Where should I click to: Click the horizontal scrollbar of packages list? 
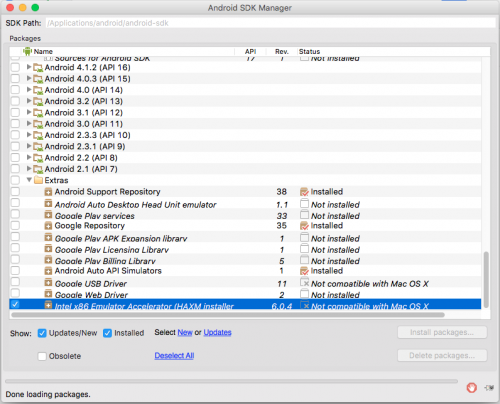[x=228, y=315]
